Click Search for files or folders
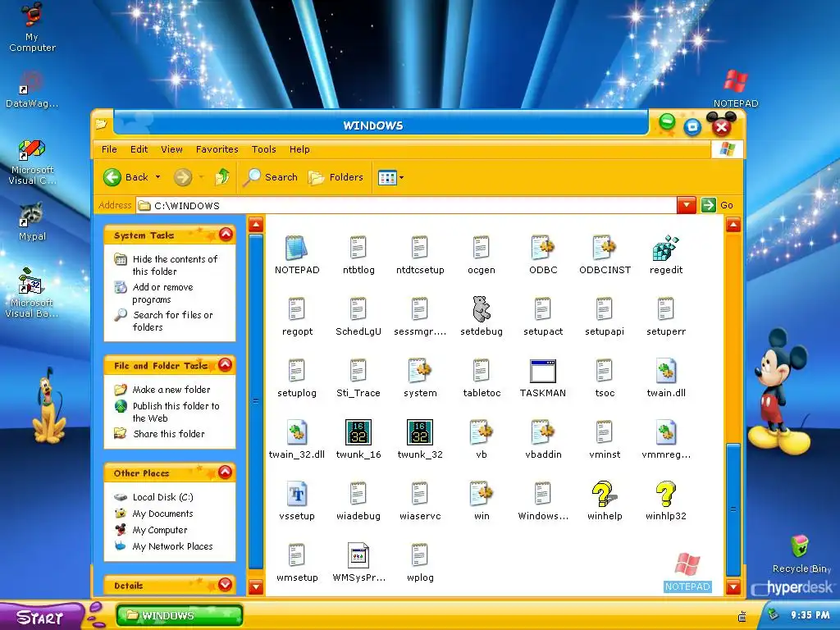Viewport: 840px width, 630px height. (x=172, y=321)
